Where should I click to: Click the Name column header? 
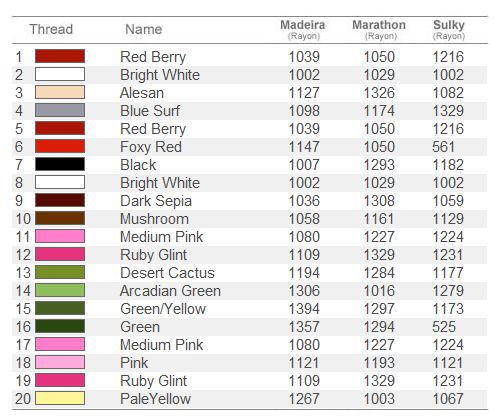(x=144, y=29)
